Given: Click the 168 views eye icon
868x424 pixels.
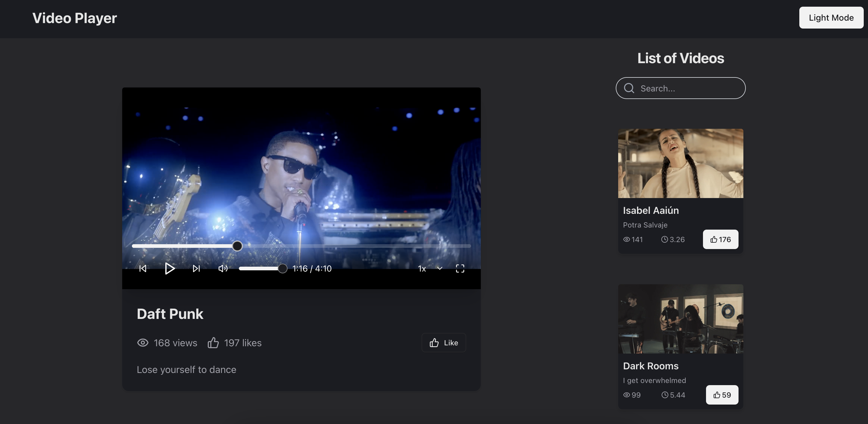Looking at the screenshot, I should [x=143, y=343].
